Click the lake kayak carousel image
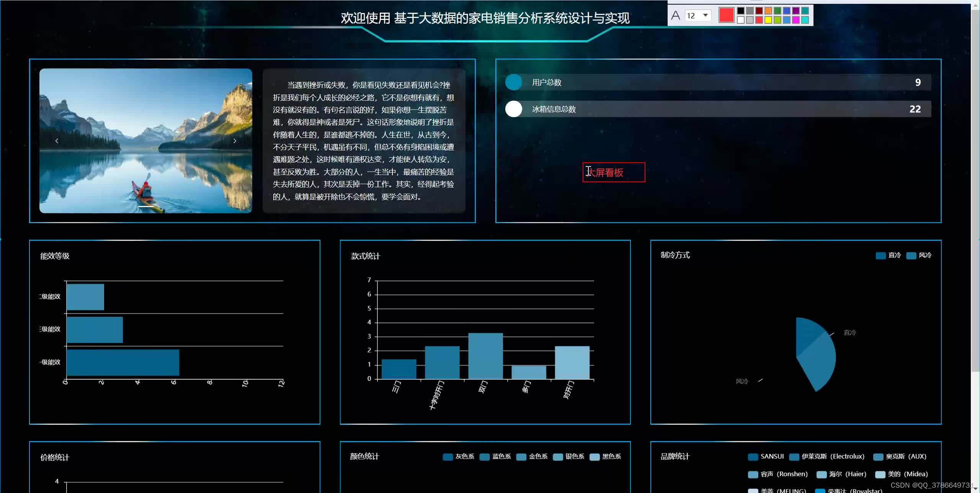980x493 pixels. pos(146,141)
